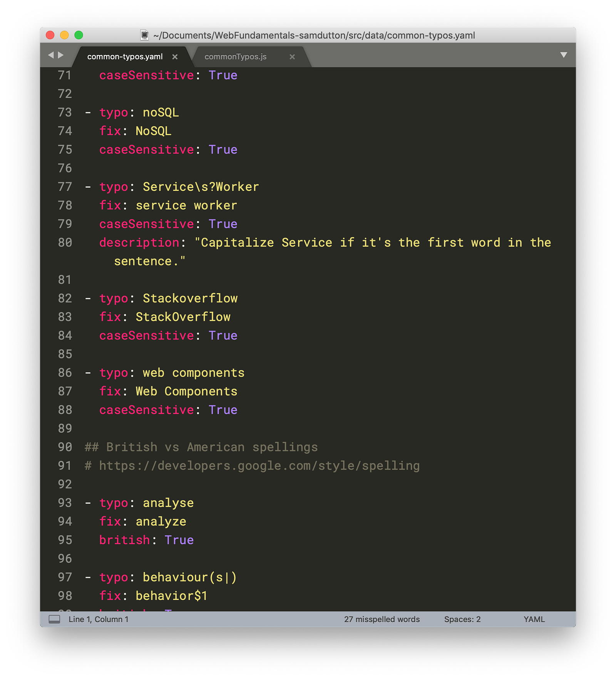616x680 pixels.
Task: Click 'caseSensitive' key on line 79
Action: [x=146, y=224]
